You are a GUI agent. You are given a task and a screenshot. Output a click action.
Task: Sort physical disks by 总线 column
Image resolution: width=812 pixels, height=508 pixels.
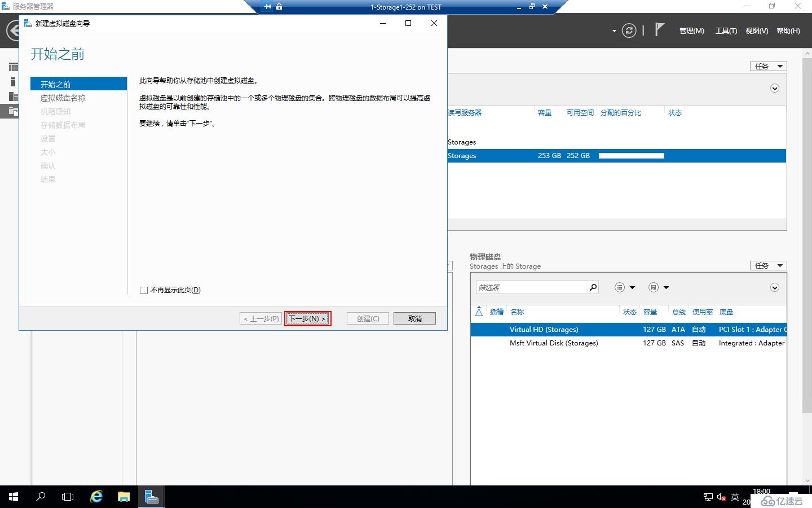point(679,312)
